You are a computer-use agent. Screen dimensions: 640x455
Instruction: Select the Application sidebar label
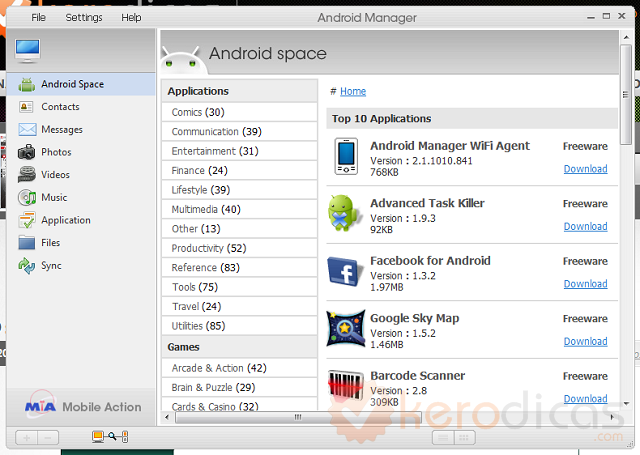point(66,220)
